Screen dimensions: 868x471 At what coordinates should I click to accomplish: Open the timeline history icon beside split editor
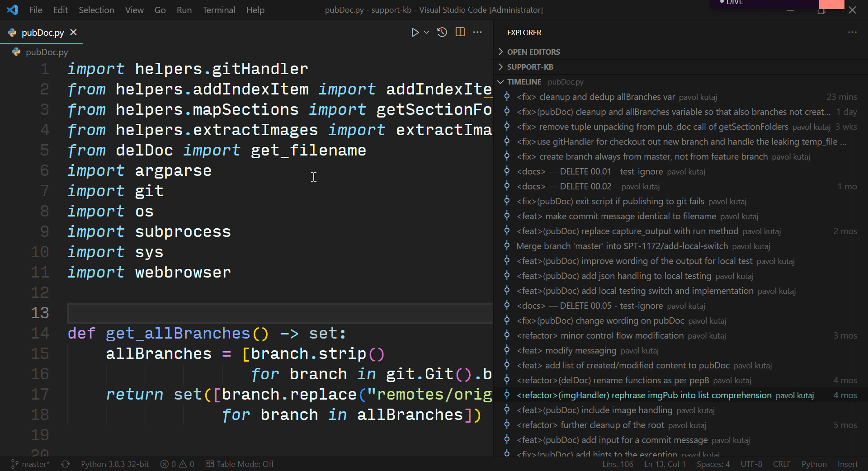(x=442, y=32)
